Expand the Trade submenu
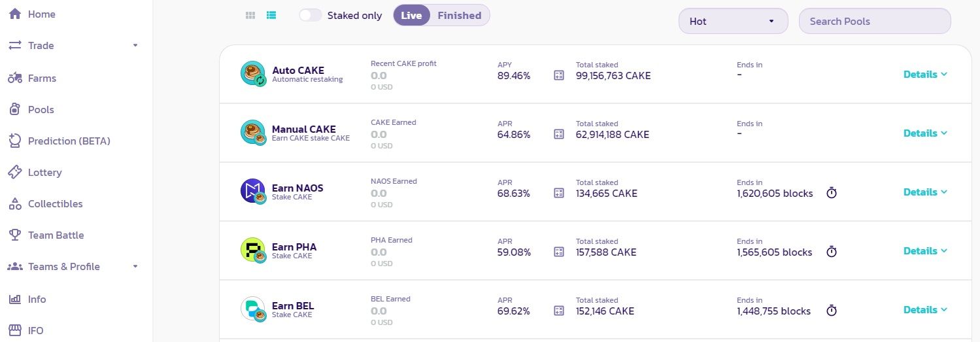 [135, 46]
